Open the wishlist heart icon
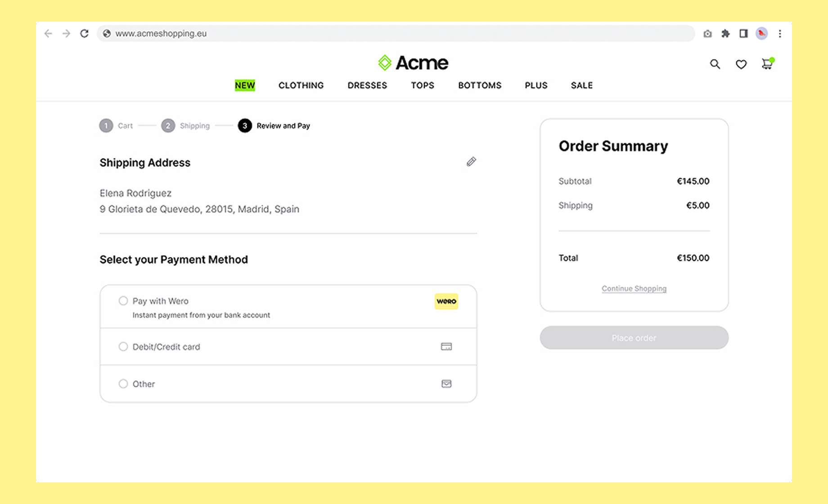 pos(741,64)
